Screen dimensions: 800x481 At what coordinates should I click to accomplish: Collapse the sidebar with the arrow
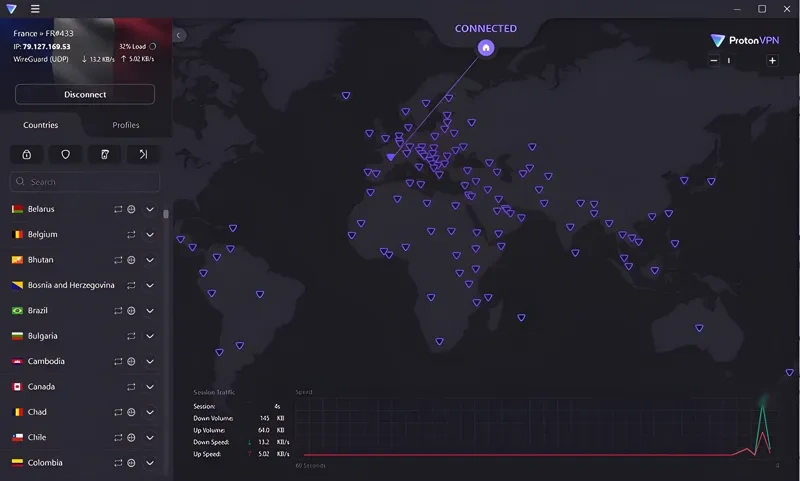point(179,35)
